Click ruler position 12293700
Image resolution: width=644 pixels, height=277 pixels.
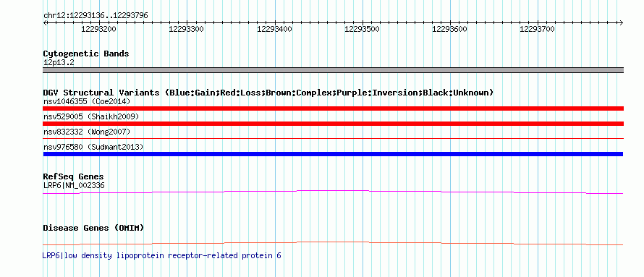pyautogui.click(x=537, y=29)
